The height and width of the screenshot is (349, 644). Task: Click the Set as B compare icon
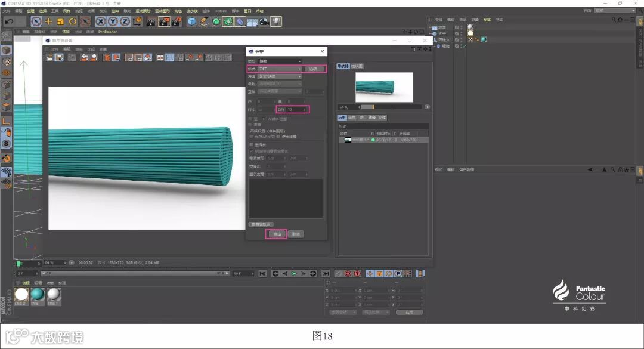(x=199, y=57)
